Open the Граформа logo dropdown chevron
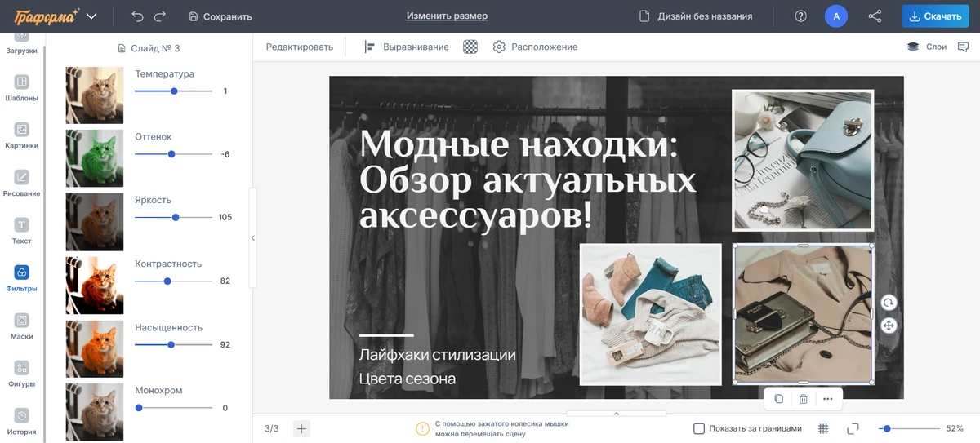The width and height of the screenshot is (980, 443). [x=91, y=16]
